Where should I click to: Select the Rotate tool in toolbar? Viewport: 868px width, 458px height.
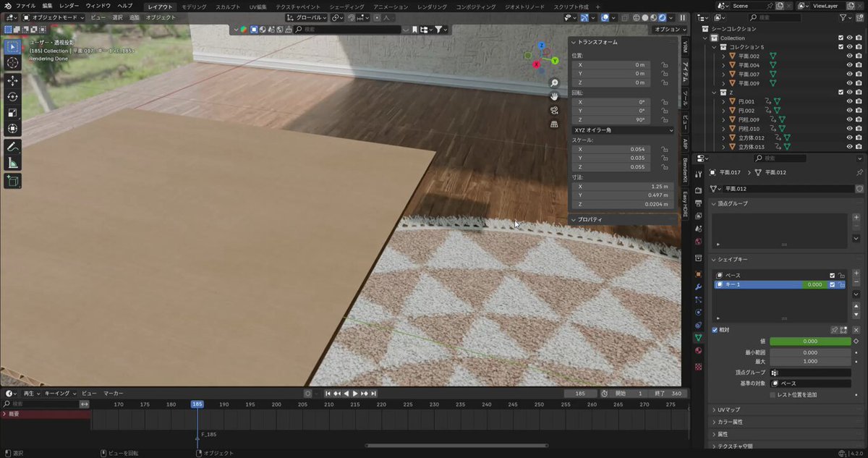tap(12, 96)
